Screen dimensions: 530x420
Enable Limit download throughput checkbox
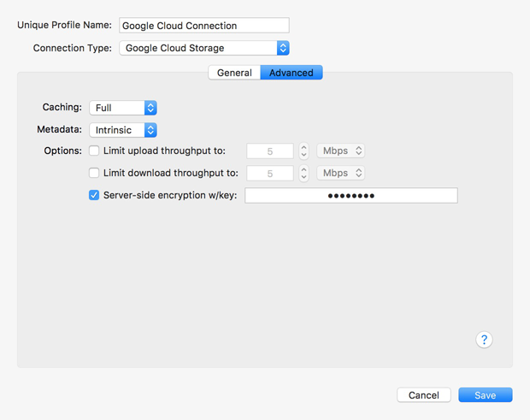tap(94, 173)
